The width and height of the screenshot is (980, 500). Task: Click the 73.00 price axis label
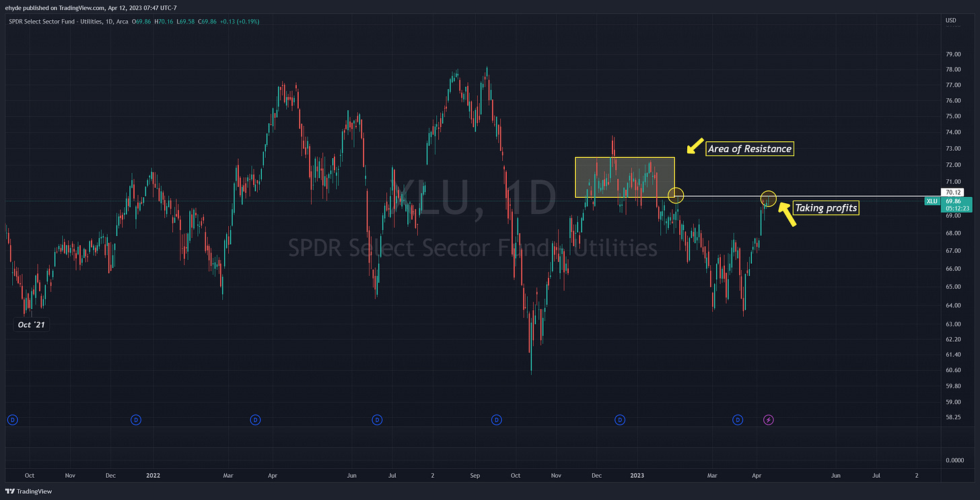coord(953,148)
